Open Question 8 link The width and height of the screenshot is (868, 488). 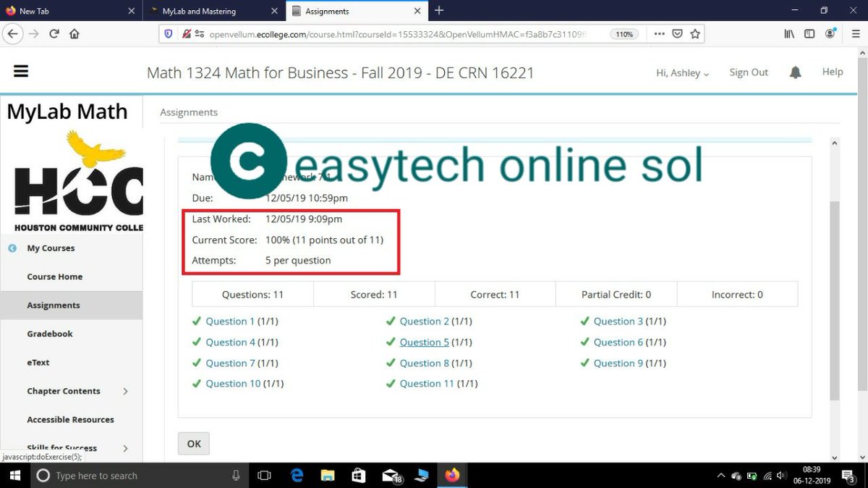point(425,363)
